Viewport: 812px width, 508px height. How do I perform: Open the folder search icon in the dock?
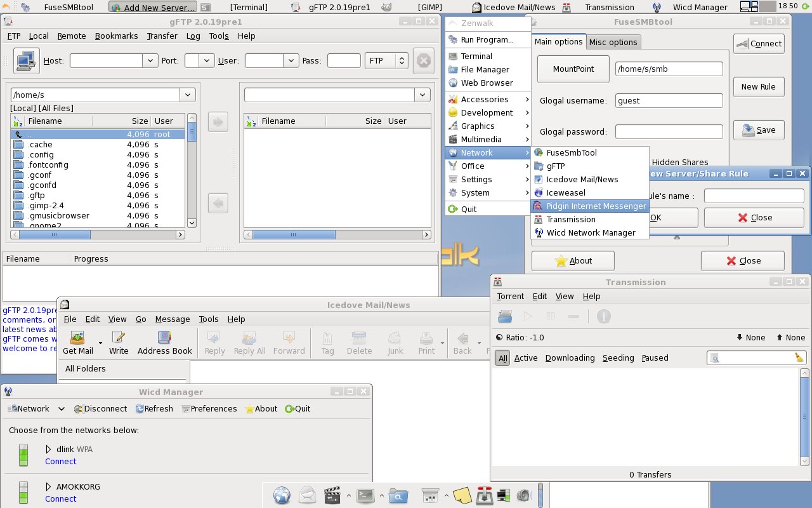click(398, 495)
